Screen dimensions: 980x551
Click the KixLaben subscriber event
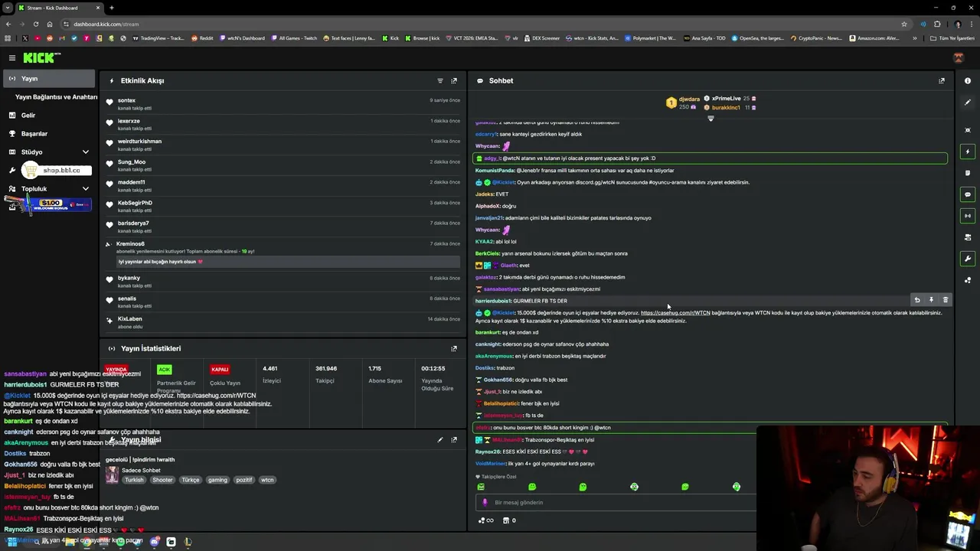point(283,322)
